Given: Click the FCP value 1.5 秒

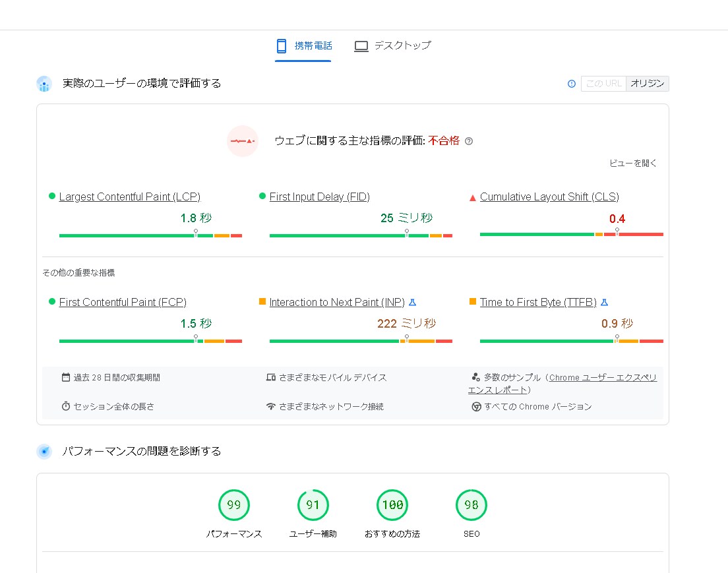Looking at the screenshot, I should point(196,323).
